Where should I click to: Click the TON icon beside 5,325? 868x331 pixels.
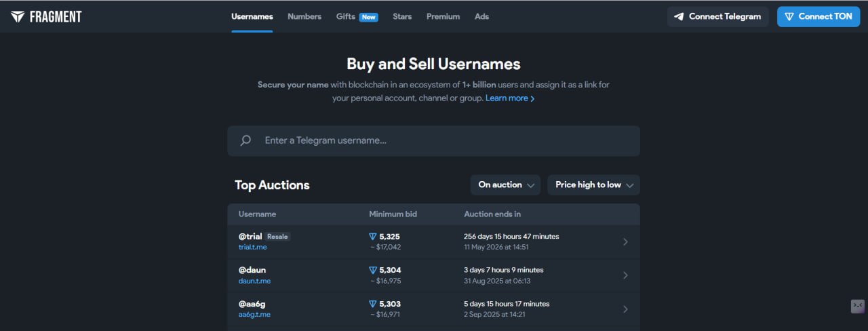(x=372, y=237)
